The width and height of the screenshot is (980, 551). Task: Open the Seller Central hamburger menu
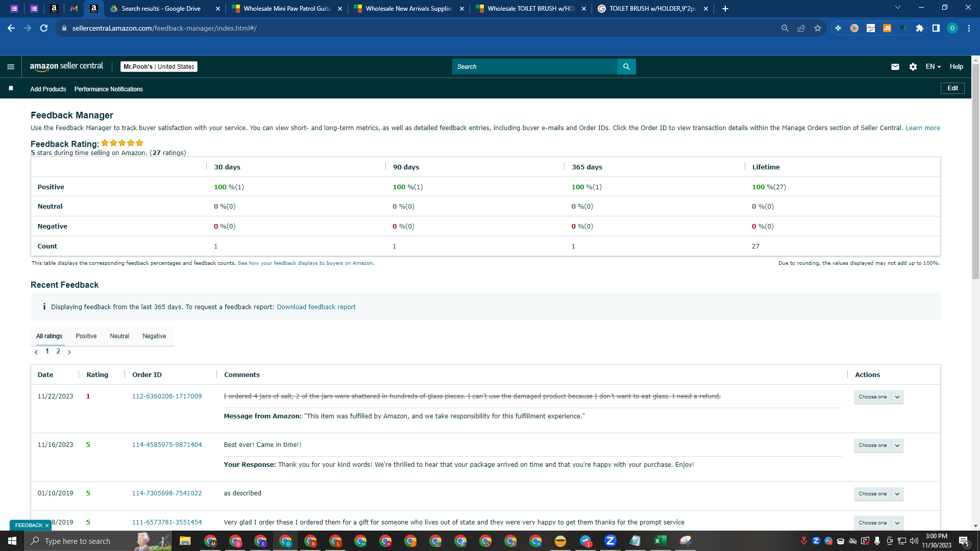(11, 67)
